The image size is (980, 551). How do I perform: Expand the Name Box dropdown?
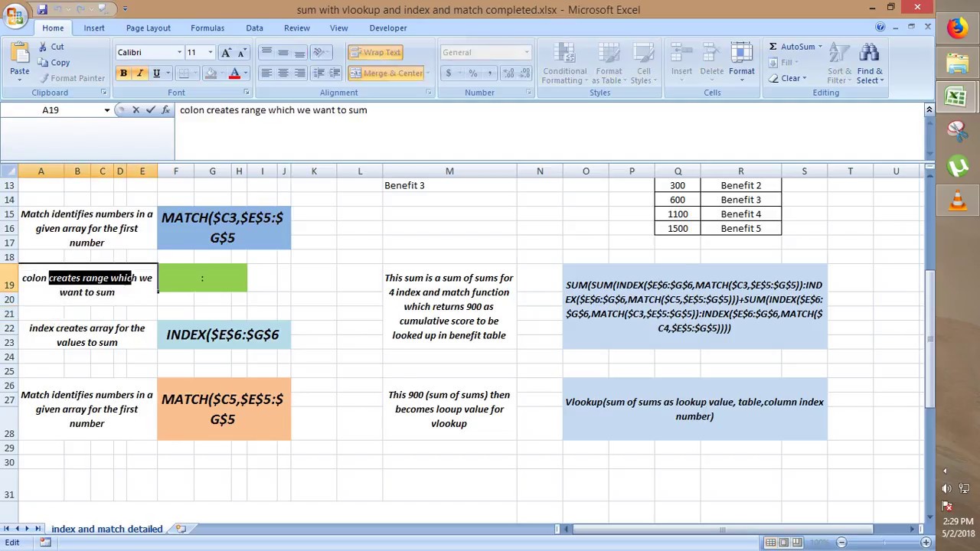click(x=106, y=110)
